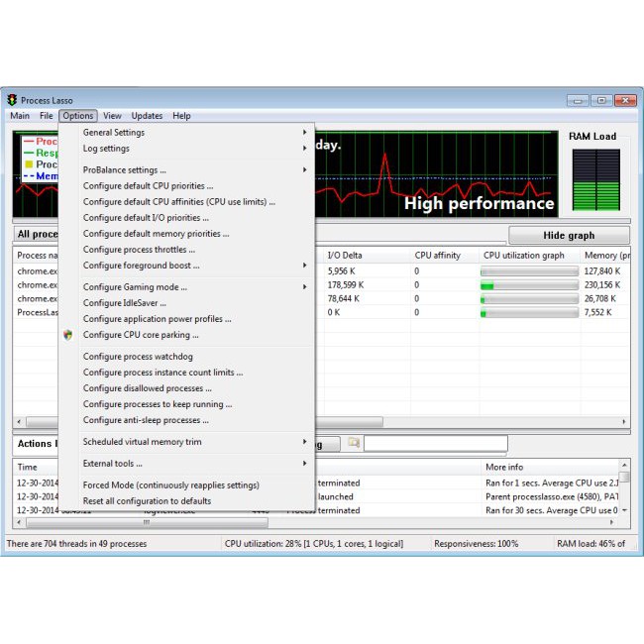Click the Time column header in the log
This screenshot has height=644, width=644.
(x=37, y=468)
